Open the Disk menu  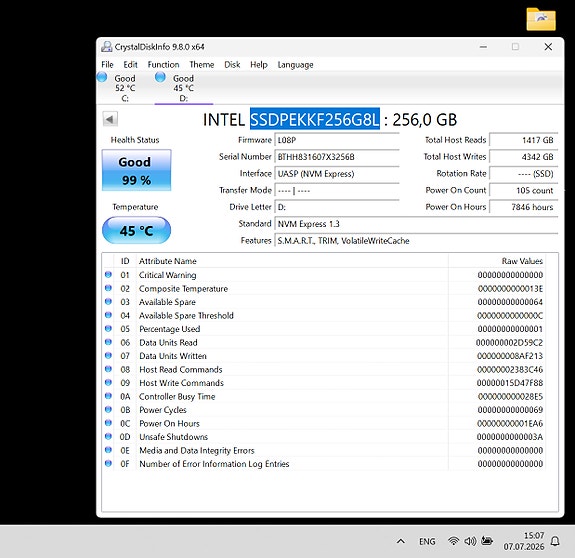(232, 65)
